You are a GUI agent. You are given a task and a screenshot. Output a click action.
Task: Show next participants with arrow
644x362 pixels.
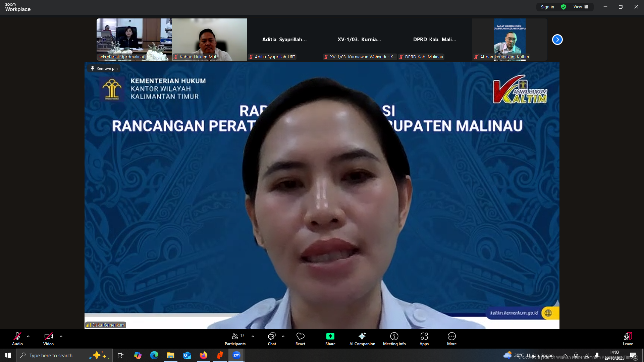tap(557, 40)
